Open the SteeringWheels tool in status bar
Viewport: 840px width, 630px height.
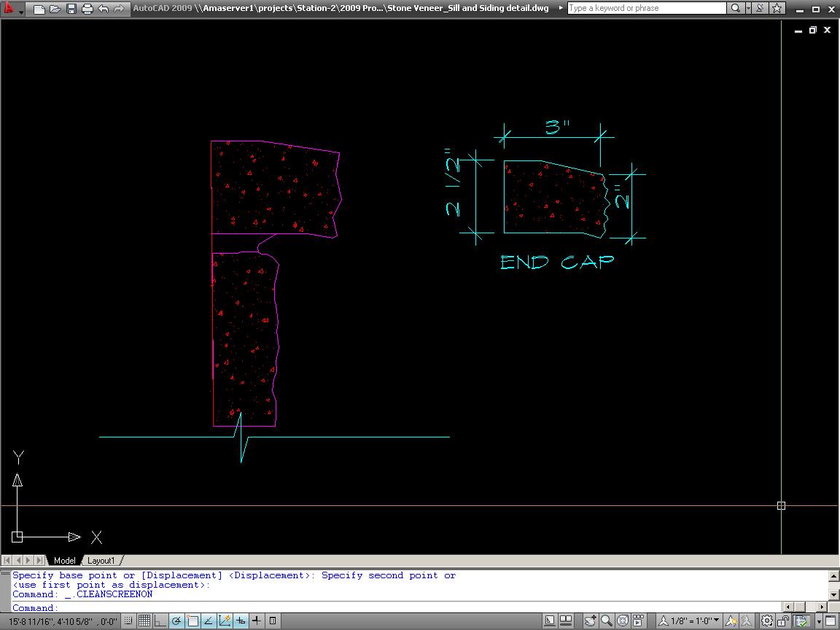point(624,621)
